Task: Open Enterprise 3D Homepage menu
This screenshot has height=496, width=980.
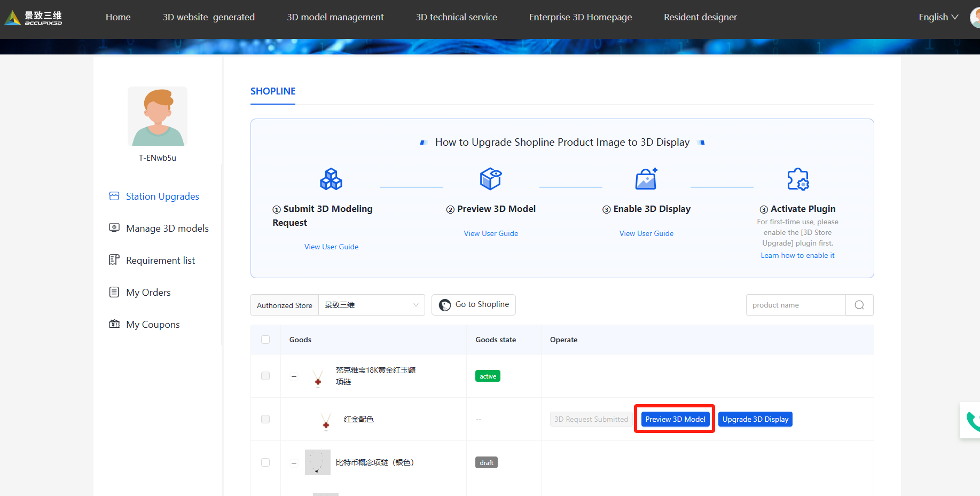Action: point(581,17)
